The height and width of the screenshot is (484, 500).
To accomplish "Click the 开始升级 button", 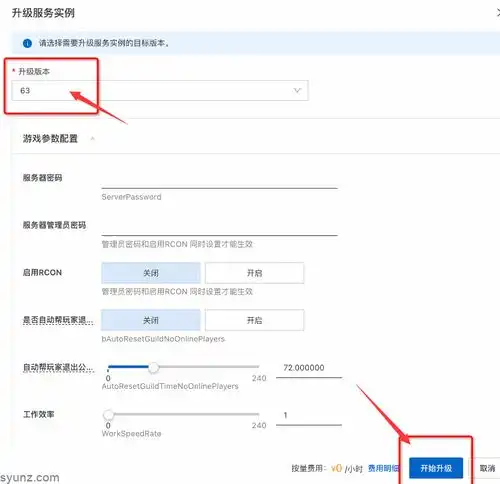I will pyautogui.click(x=436, y=468).
